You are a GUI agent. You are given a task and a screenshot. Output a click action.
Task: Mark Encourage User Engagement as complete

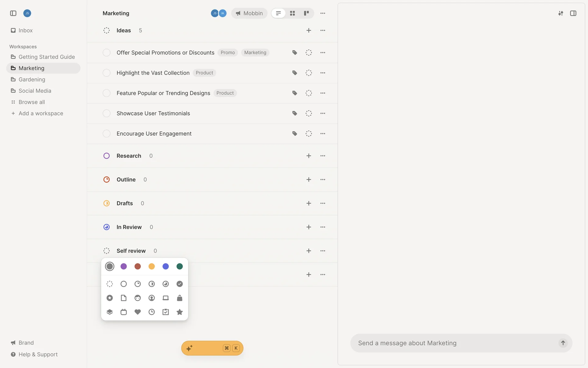tap(107, 133)
